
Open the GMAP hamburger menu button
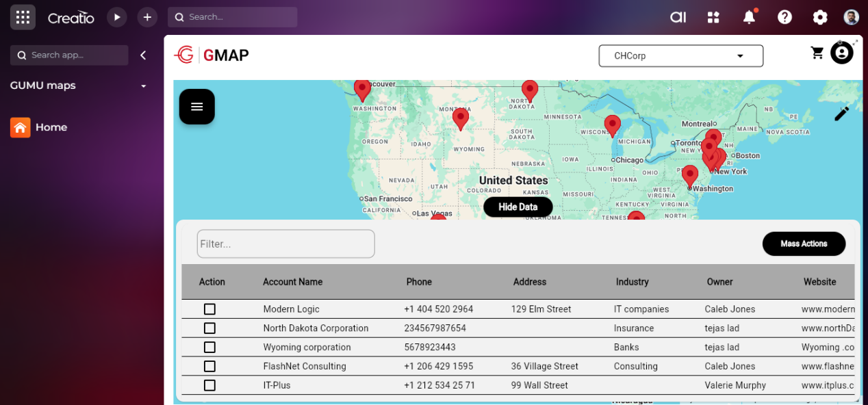coord(197,107)
